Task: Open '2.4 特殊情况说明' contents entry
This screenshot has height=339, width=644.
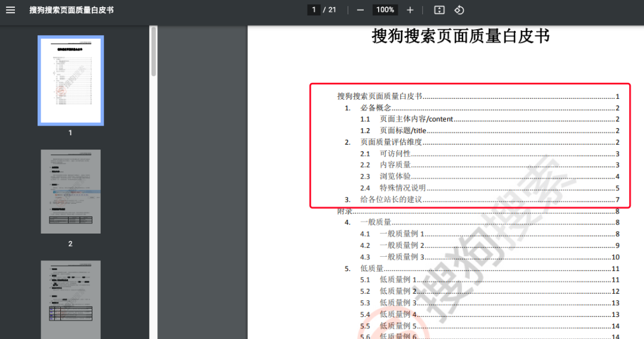Action: [490, 188]
